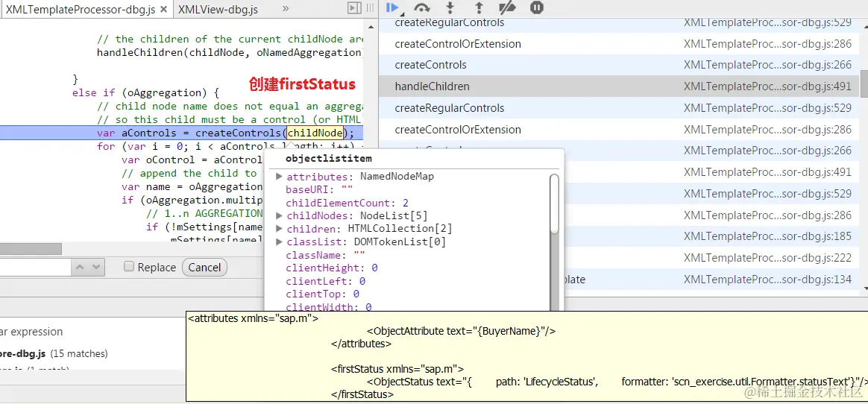Show more tabs via the overflow chevron
Image resolution: width=868 pixels, height=404 pixels.
coord(286,8)
